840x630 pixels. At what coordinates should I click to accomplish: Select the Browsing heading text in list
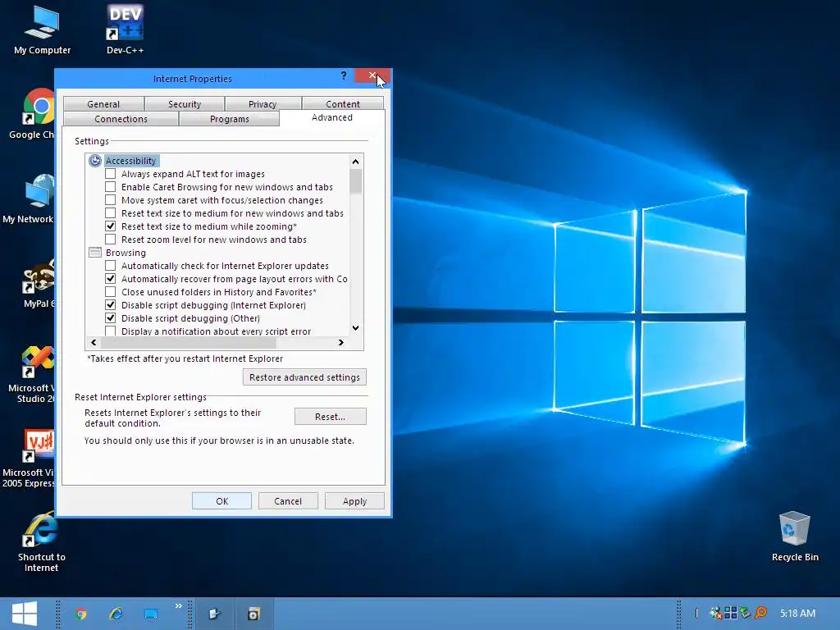pyautogui.click(x=126, y=253)
